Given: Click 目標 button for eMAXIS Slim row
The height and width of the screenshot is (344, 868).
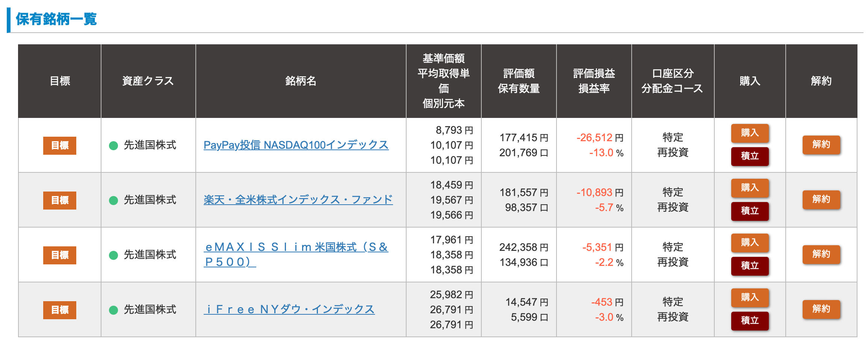Looking at the screenshot, I should (60, 255).
